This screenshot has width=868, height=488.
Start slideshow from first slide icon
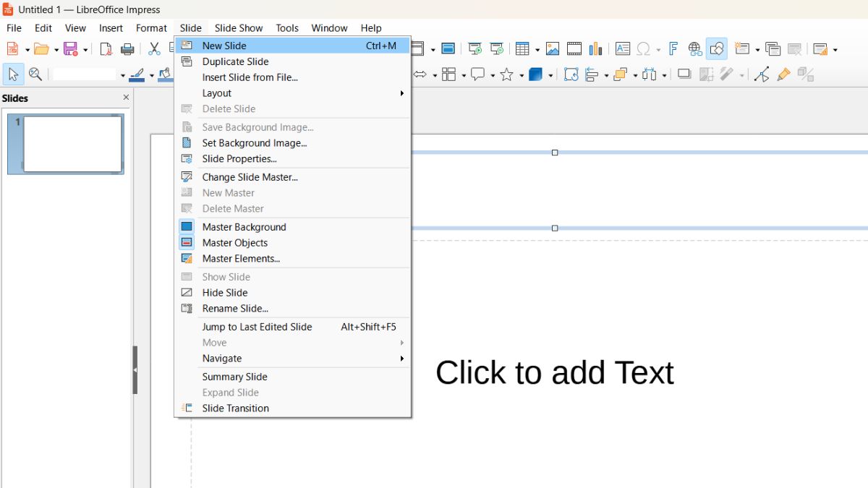pos(475,49)
